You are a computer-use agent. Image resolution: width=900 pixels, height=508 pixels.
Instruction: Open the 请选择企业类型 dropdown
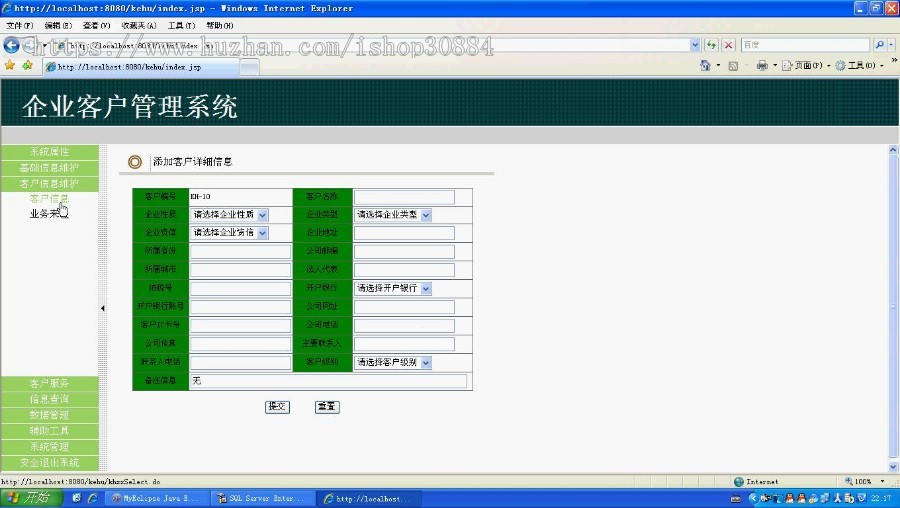pos(393,215)
